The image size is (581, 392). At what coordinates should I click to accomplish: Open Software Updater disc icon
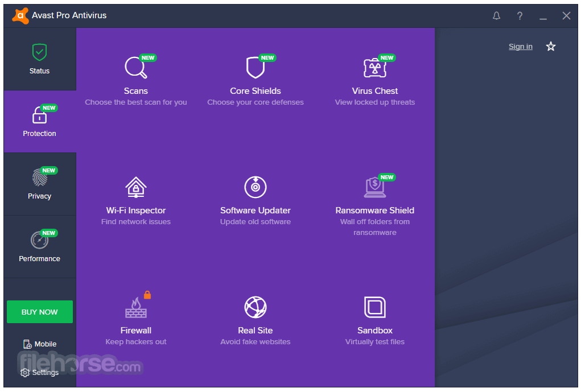pos(256,187)
